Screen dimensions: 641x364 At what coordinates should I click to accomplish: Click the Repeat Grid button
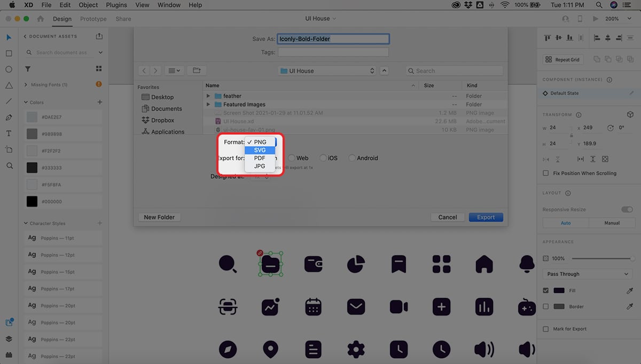click(x=562, y=60)
